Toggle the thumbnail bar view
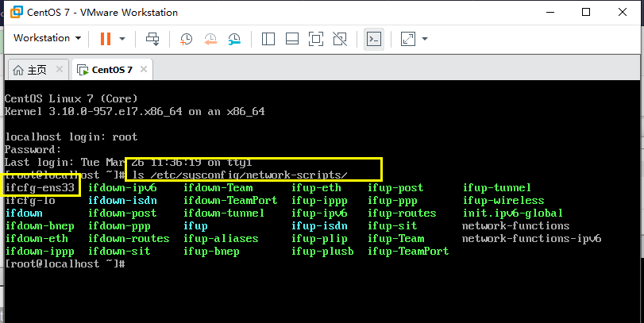This screenshot has height=323, width=644. coord(292,39)
